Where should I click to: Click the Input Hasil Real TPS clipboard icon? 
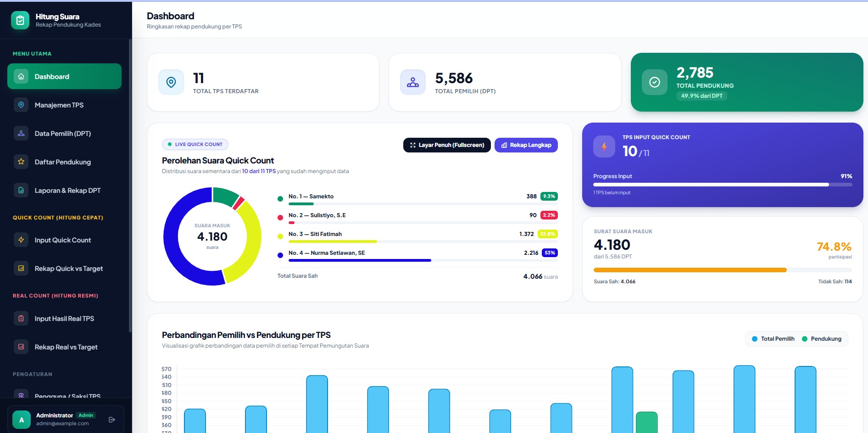[x=21, y=318]
